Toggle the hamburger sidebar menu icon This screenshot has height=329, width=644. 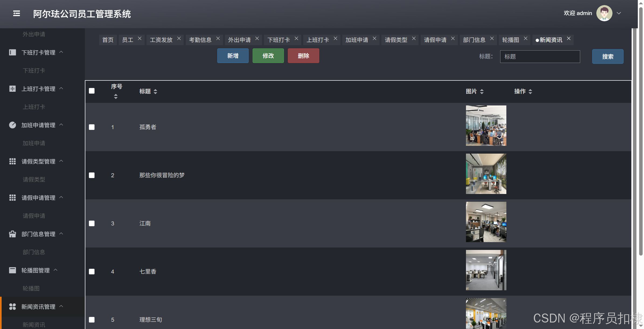(16, 13)
